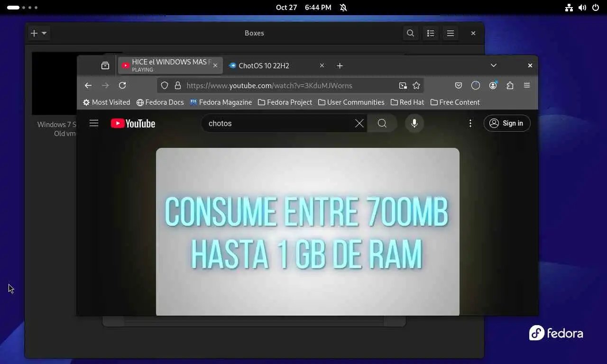
Task: Close the ChotOS 10 22H2 tab
Action: tap(322, 65)
